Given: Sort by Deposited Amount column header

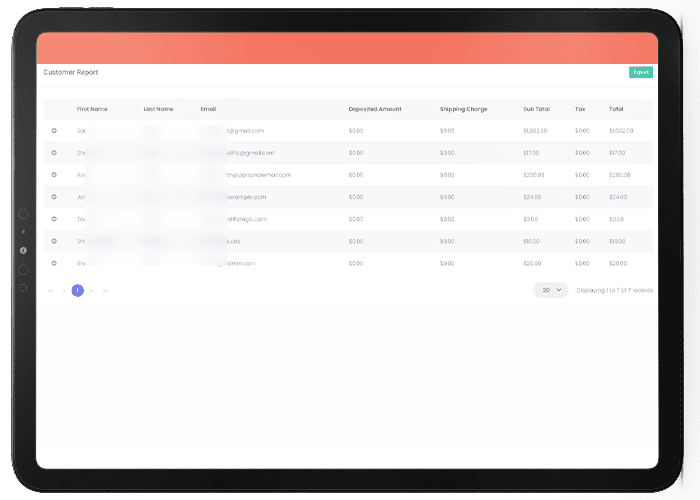Looking at the screenshot, I should pos(375,108).
